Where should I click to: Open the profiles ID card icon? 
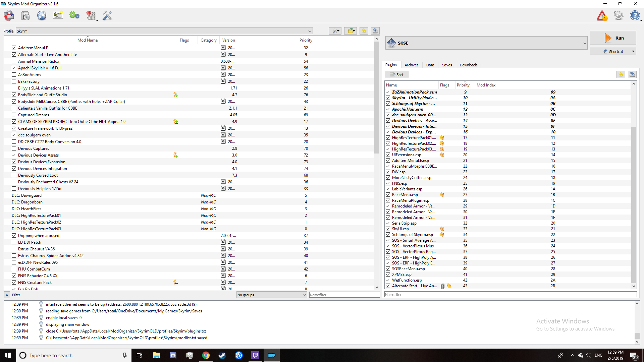coord(58,15)
